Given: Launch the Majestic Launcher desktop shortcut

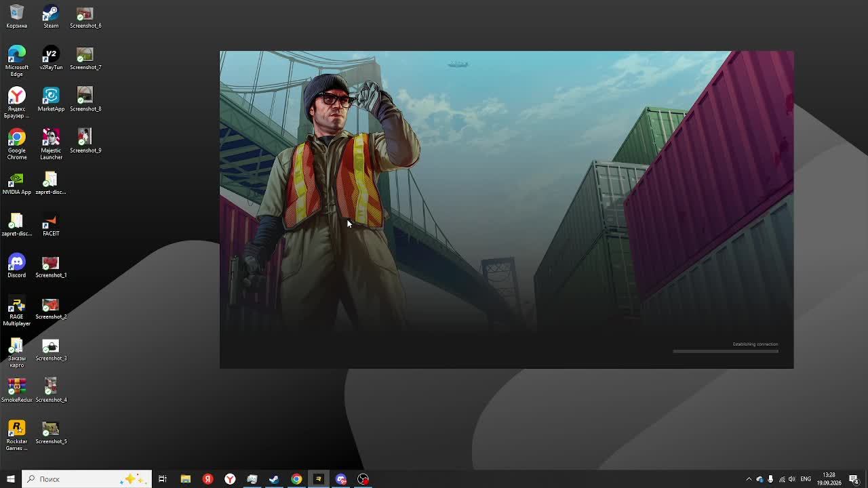Looking at the screenshot, I should coord(51,145).
